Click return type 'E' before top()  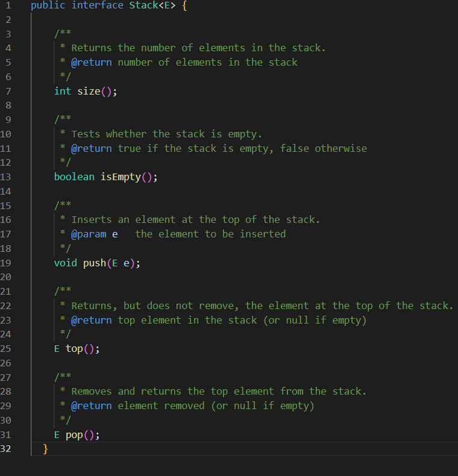57,348
